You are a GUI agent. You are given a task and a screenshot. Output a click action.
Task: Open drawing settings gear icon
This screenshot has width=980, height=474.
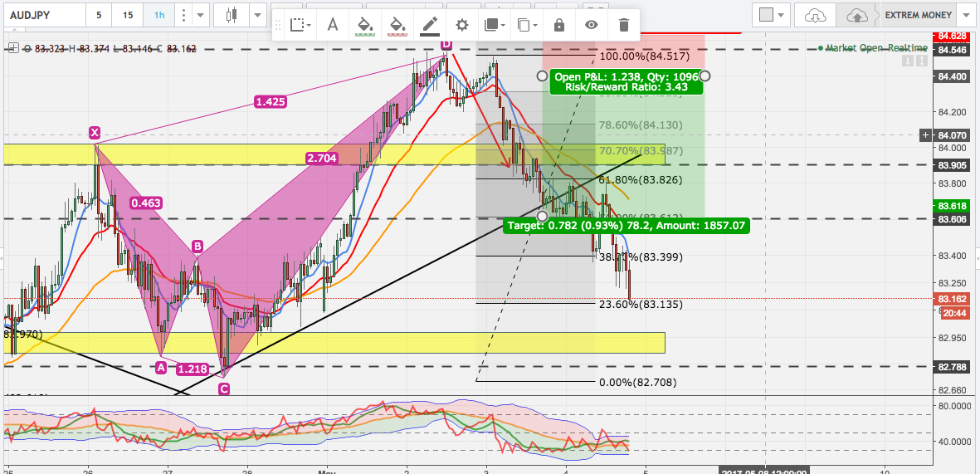click(462, 25)
